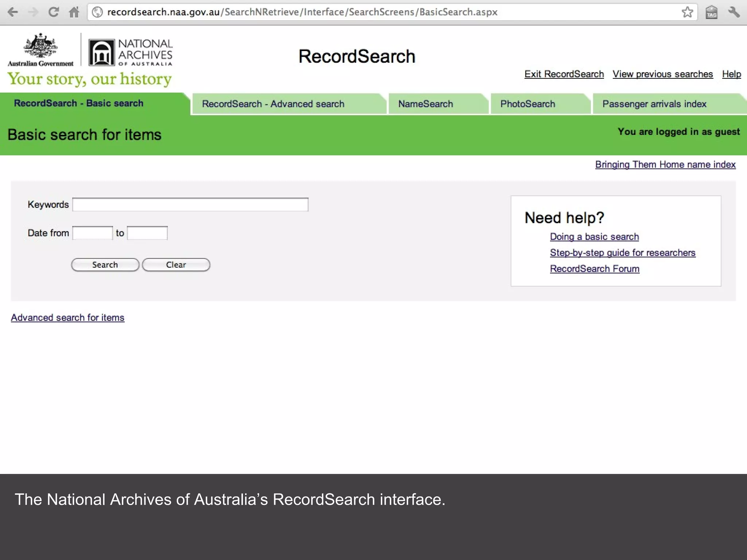The height and width of the screenshot is (560, 747).
Task: Click the National Archives of Australia logo
Action: tap(131, 52)
